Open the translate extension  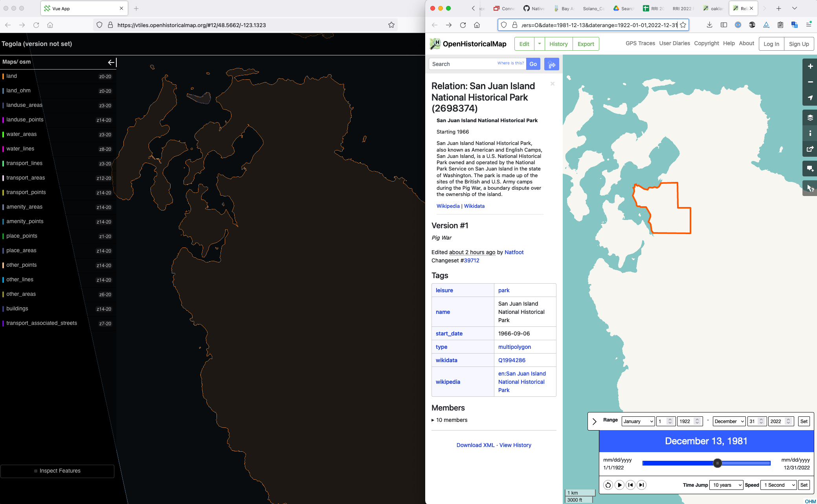click(x=795, y=25)
